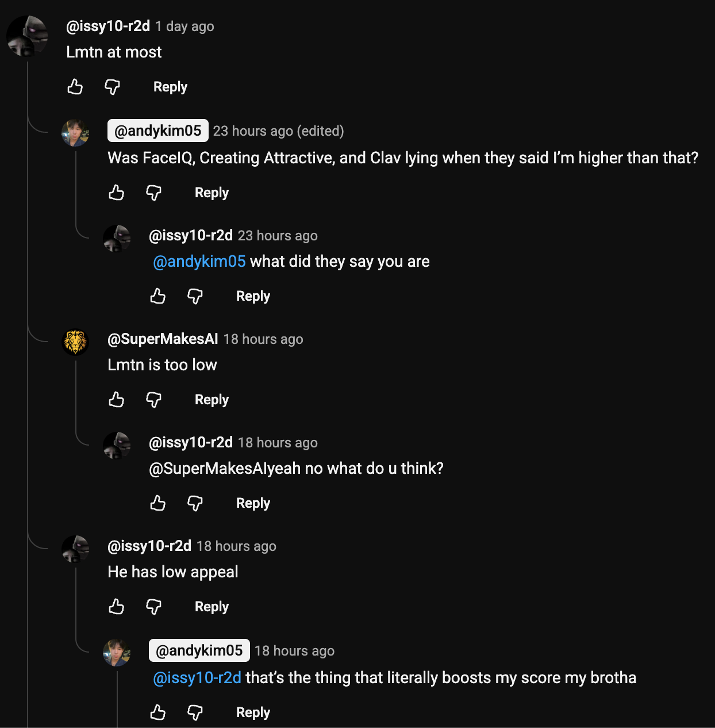715x728 pixels.
Task: Open @SuperMakesAI channel from username
Action: pos(163,339)
